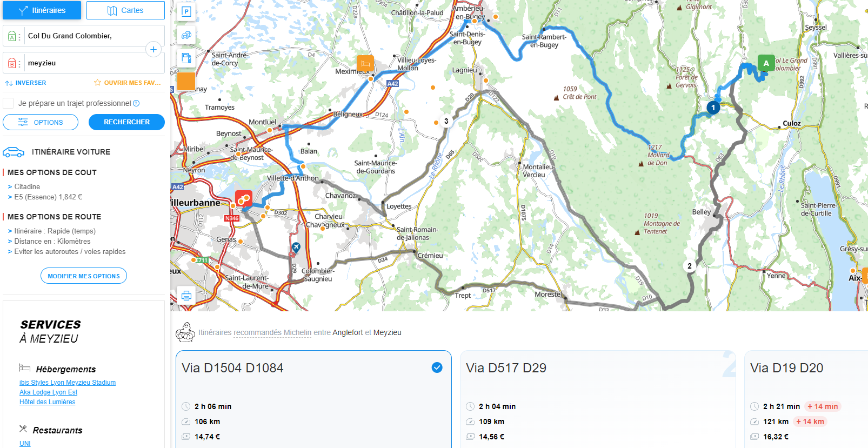Open the ibis Styles Lyon Meyzieu Stadium link
Image resolution: width=868 pixels, height=448 pixels.
point(68,383)
